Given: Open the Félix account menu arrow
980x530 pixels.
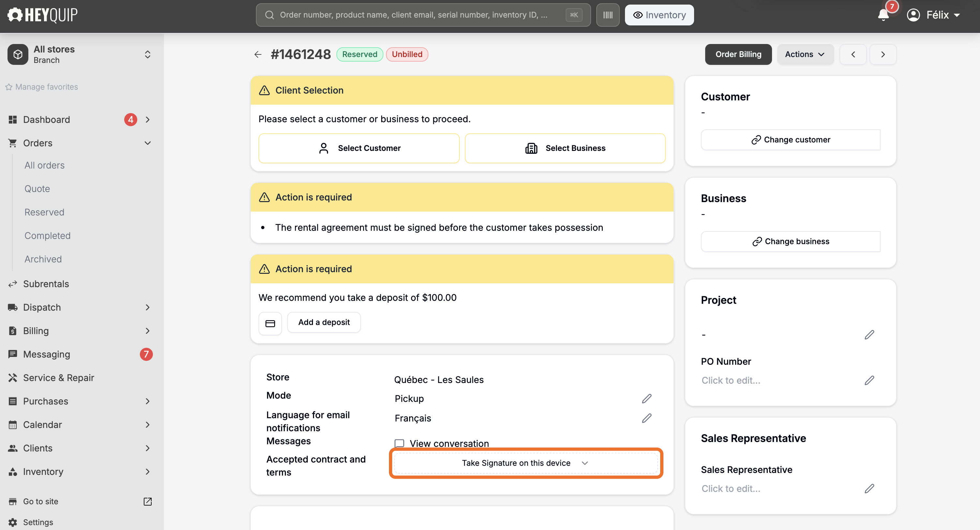Looking at the screenshot, I should coord(957,15).
